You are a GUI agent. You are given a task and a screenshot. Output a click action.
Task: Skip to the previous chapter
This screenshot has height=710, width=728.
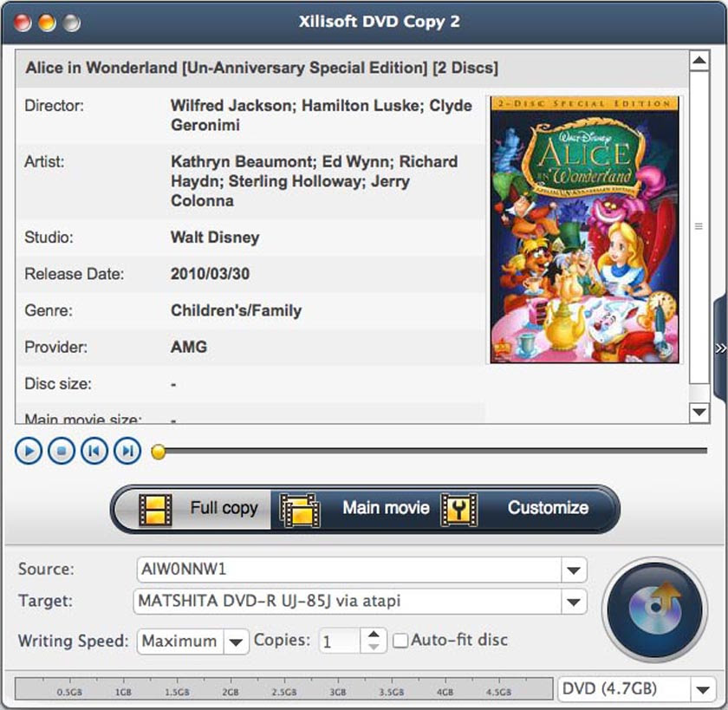coord(94,451)
